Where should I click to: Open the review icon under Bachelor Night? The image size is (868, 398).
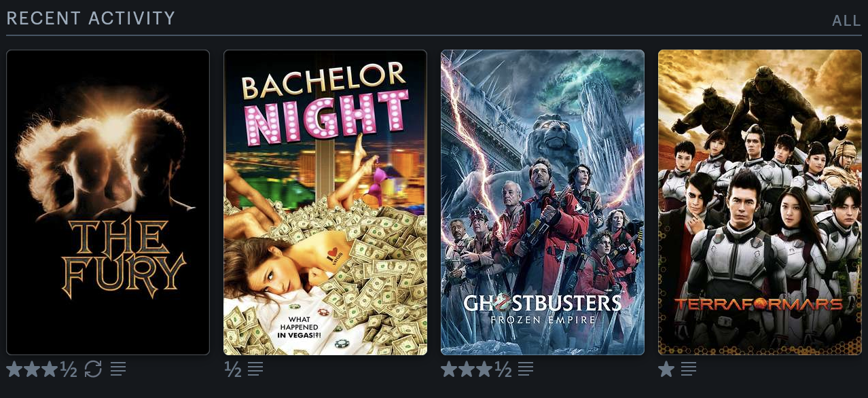255,369
